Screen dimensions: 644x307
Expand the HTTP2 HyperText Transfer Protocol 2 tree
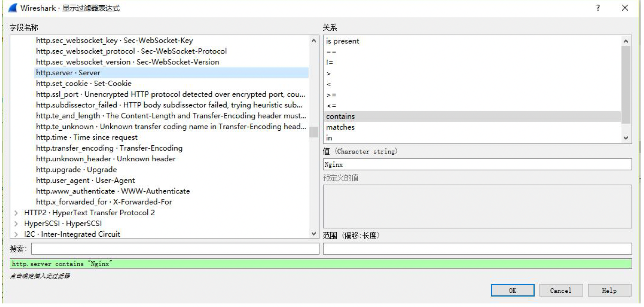16,213
